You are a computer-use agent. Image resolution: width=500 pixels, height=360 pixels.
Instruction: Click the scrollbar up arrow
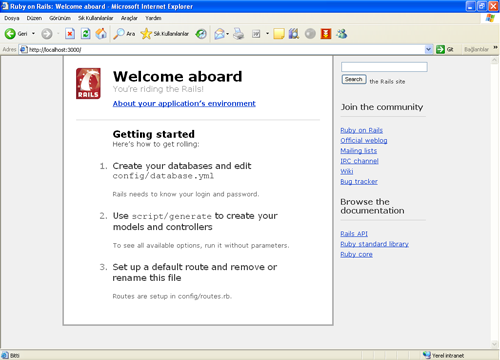[x=494, y=60]
